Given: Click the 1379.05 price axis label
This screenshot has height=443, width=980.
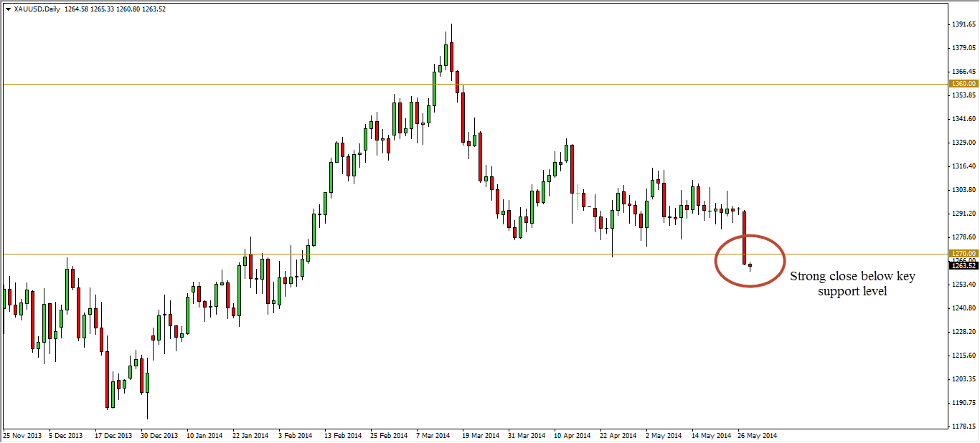Looking at the screenshot, I should 963,47.
